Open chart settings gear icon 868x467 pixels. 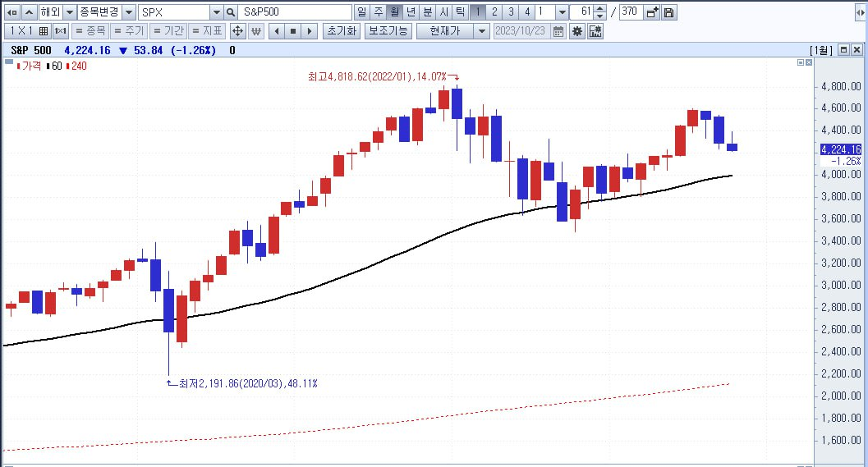(576, 31)
